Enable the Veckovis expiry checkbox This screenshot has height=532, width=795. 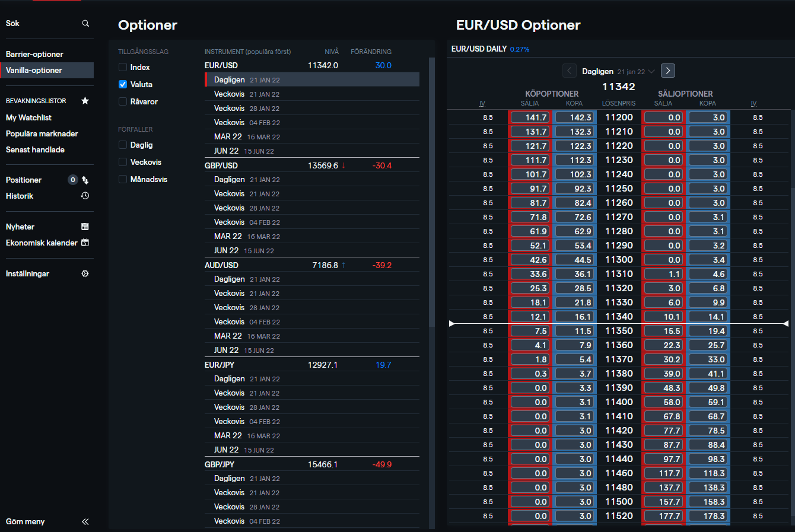tap(123, 162)
